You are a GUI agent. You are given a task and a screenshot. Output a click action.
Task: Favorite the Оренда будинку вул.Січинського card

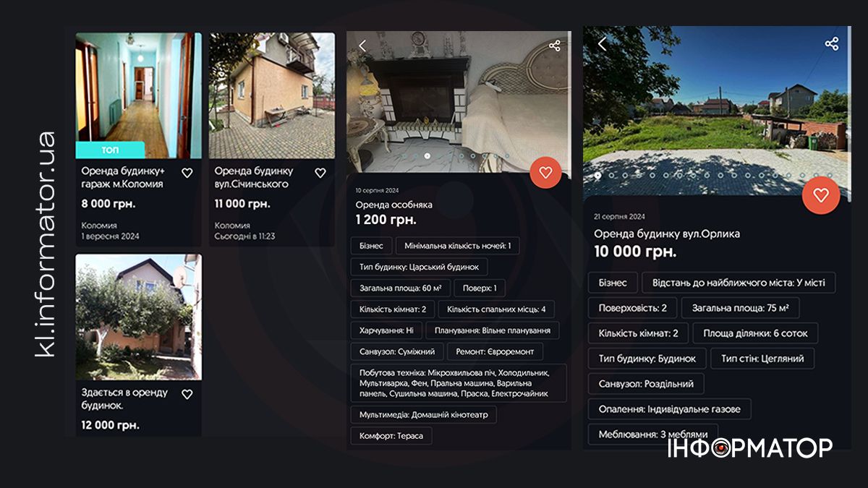point(320,173)
